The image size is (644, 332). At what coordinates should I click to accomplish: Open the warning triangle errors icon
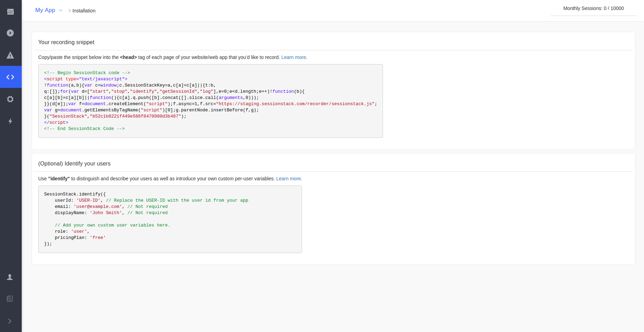point(10,55)
